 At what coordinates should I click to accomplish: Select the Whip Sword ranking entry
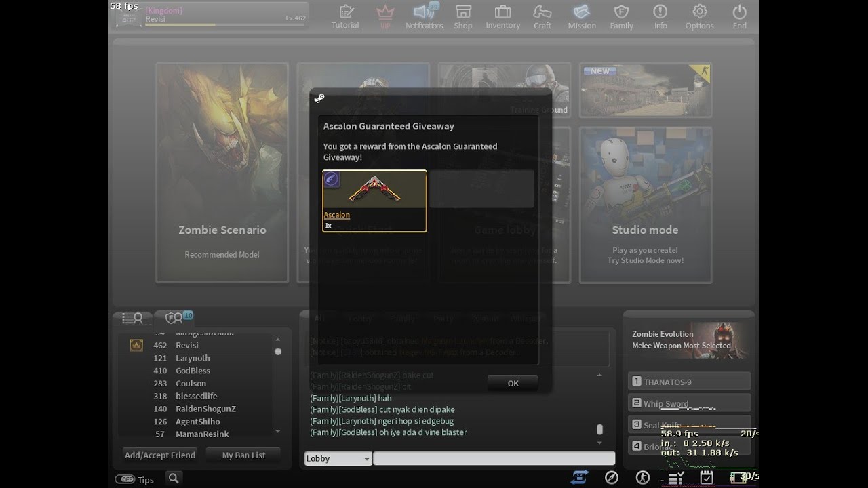690,403
